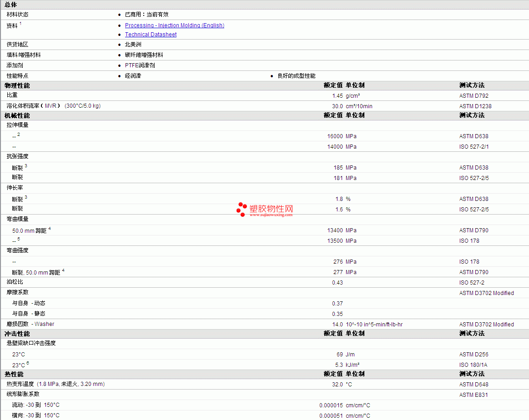This screenshot has width=529, height=420.
Task: Click the 10^-10 in^5-min/ft-lb-hr unit
Action: (374, 324)
